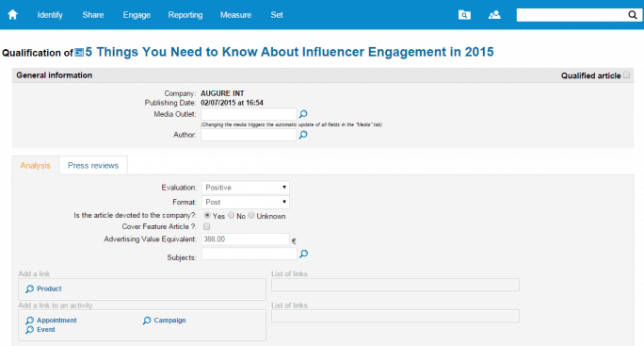Viewport: 644px width, 346px height.
Task: Focus the top search input field
Action: 572,15
